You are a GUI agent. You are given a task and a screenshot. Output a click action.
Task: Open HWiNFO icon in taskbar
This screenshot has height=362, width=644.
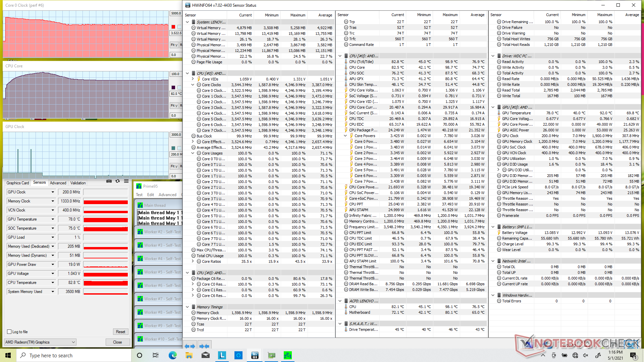pos(255,355)
